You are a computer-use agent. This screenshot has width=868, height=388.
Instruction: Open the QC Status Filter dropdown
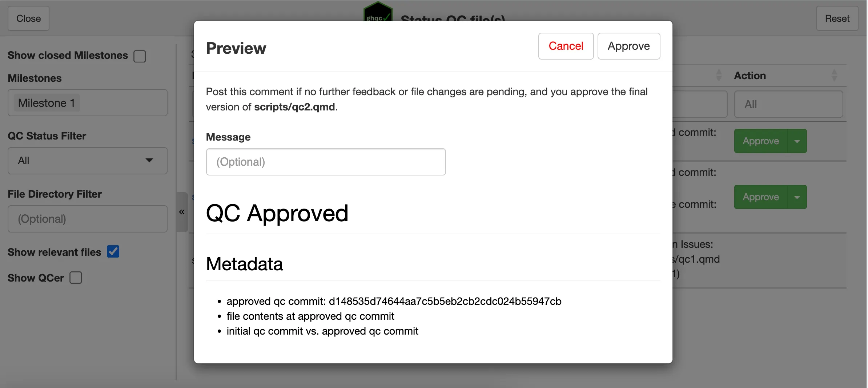click(87, 161)
